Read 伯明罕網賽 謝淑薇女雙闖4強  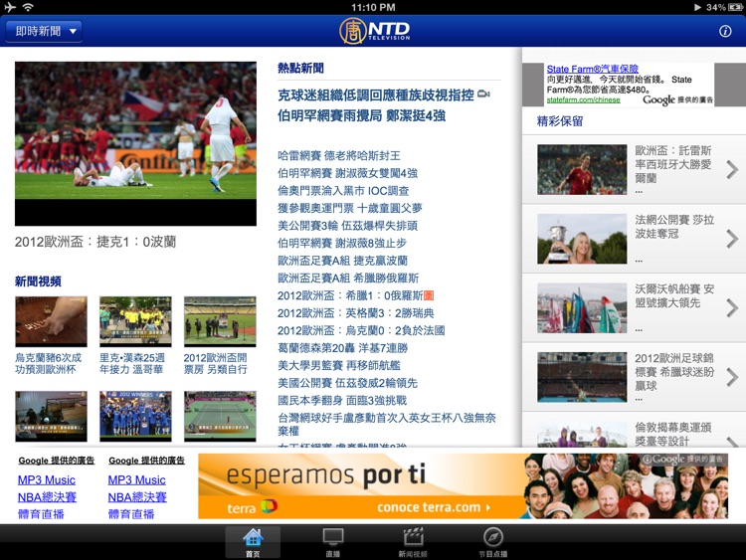tap(347, 173)
